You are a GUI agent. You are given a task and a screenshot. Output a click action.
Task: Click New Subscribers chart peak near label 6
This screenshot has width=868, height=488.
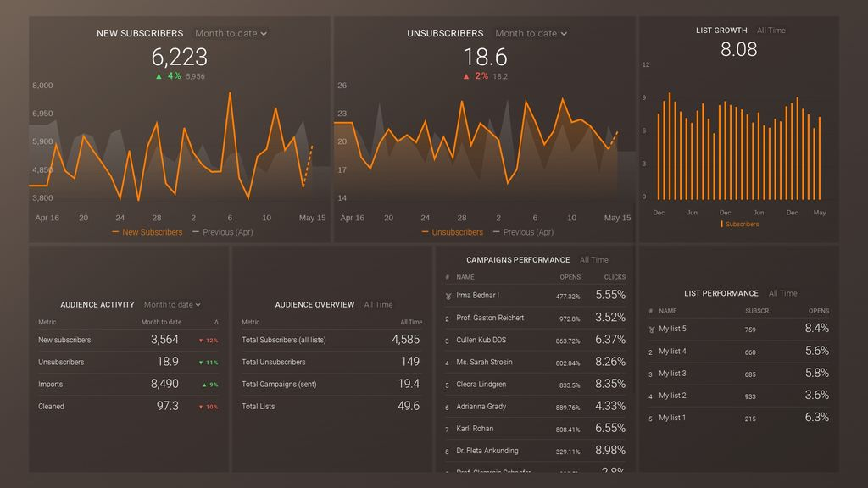230,94
